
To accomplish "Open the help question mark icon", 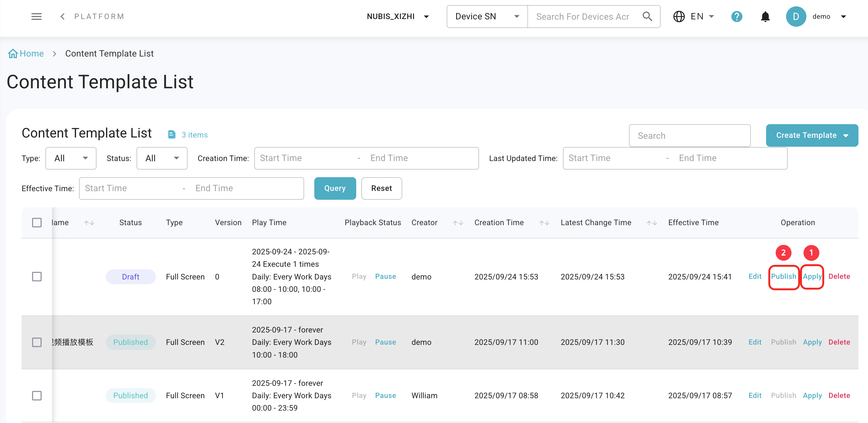I will coord(737,17).
